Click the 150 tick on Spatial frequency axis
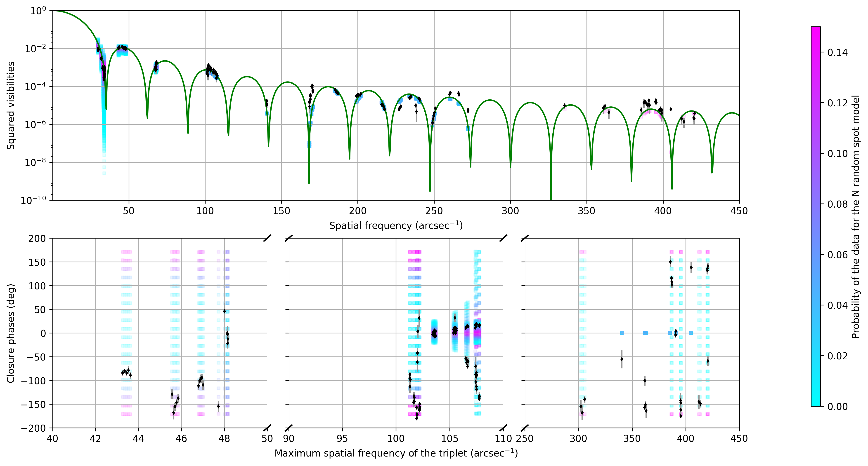Image resolution: width=868 pixels, height=466 pixels. point(281,211)
